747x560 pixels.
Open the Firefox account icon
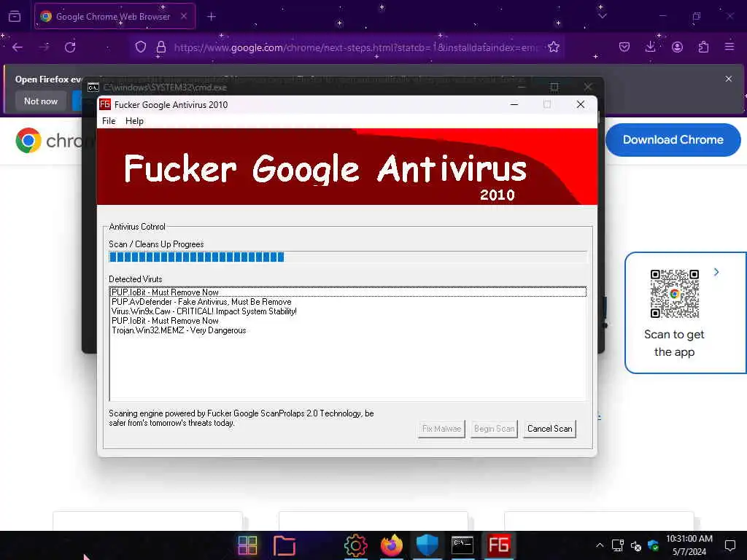[677, 47]
